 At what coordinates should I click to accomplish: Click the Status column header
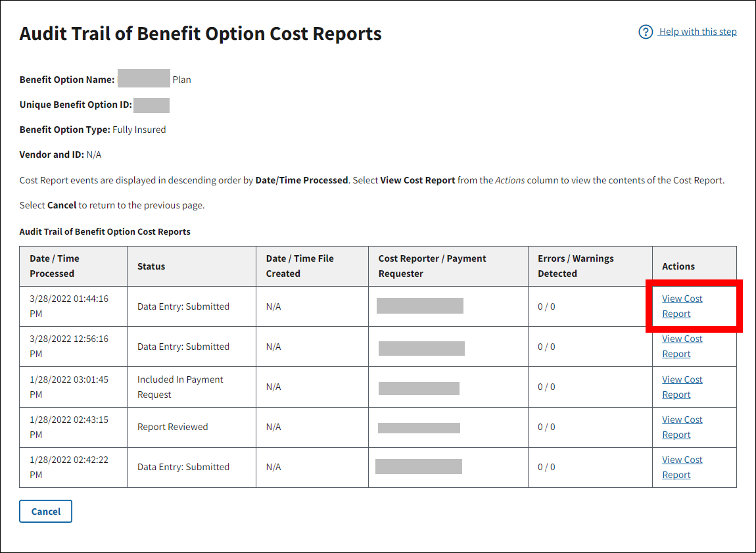tap(151, 266)
